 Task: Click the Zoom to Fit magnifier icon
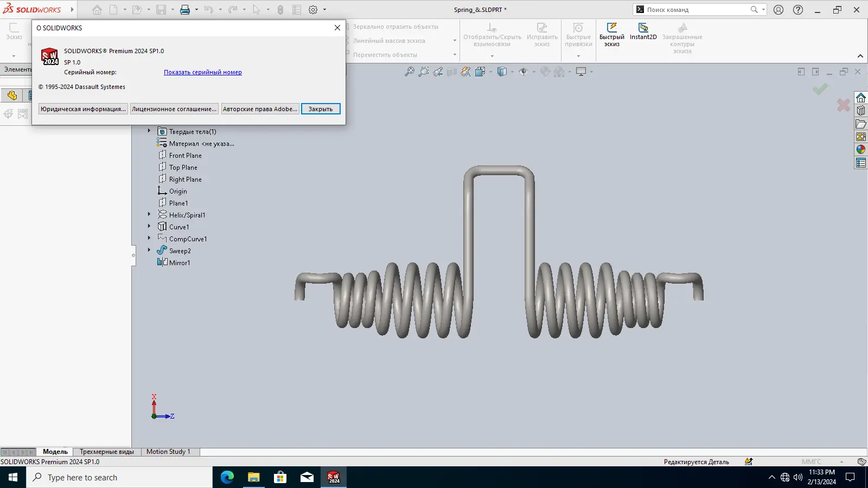(x=410, y=72)
